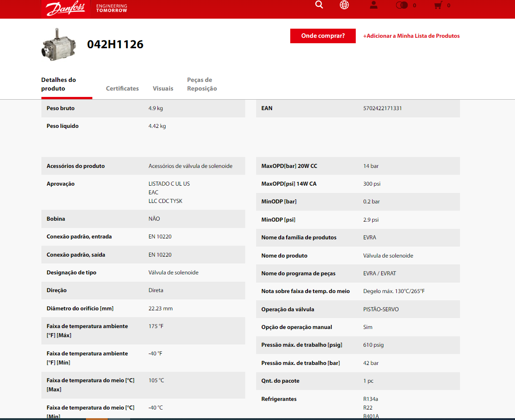Open the product compare toggle icon
The image size is (515, 420).
click(402, 5)
